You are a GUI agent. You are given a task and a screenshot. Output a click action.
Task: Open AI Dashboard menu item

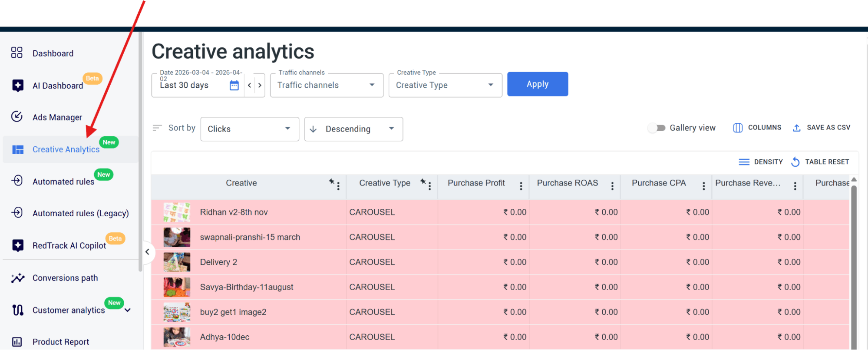click(x=58, y=86)
